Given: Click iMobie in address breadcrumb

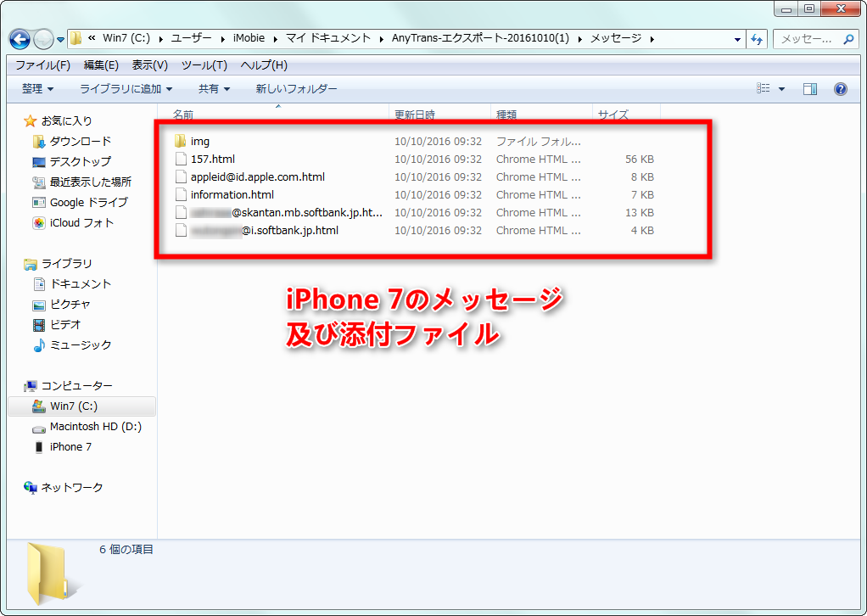Looking at the screenshot, I should [249, 38].
